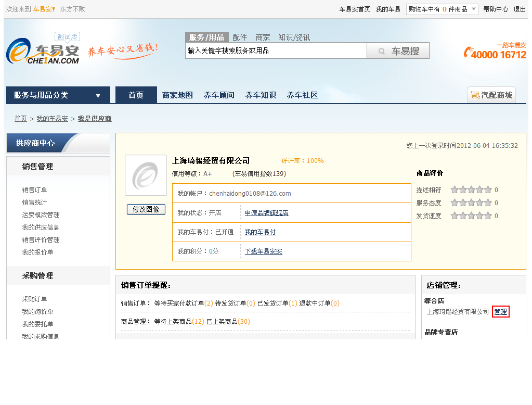This screenshot has height=405, width=532.
Task: Click the magnifier icon in search button
Action: tap(382, 51)
